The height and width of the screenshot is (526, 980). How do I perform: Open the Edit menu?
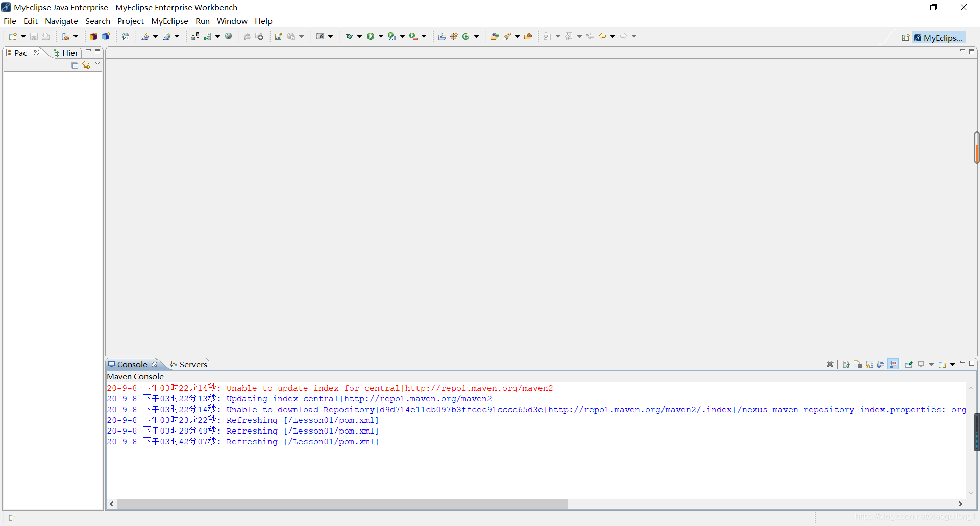tap(31, 21)
